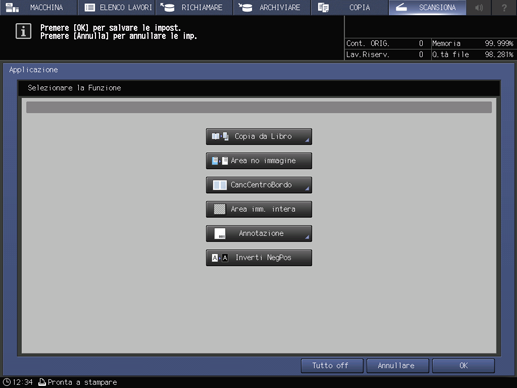Switch to the ELENCO LAVORI tab

116,7
